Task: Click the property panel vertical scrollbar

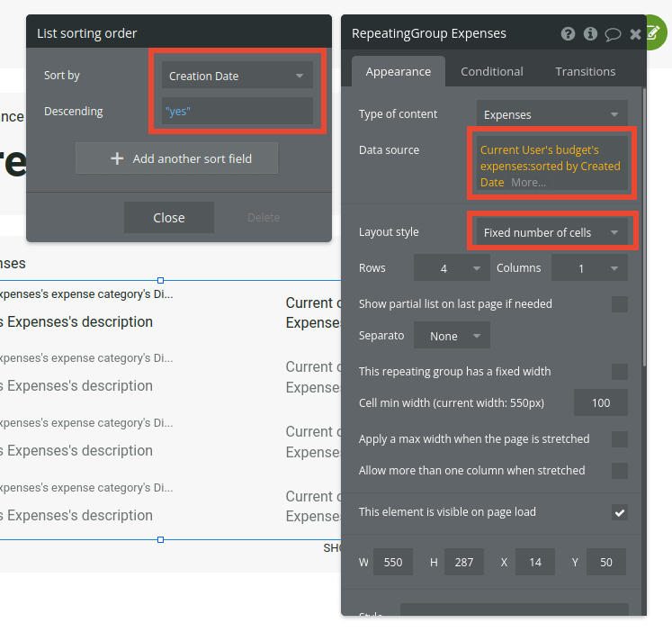Action: (644, 227)
